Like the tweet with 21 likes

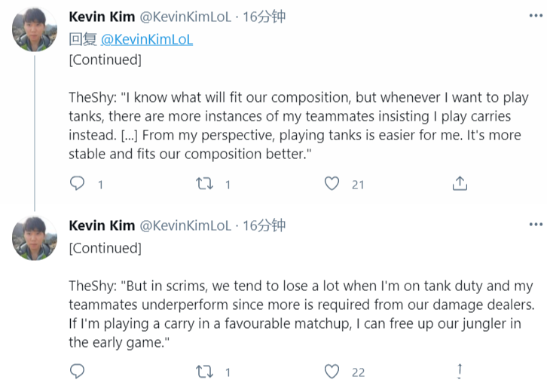(x=332, y=184)
